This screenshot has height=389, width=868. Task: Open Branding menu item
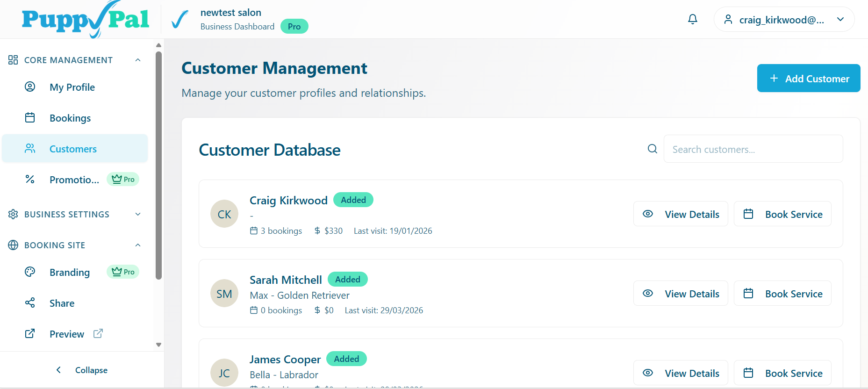[x=75, y=272]
